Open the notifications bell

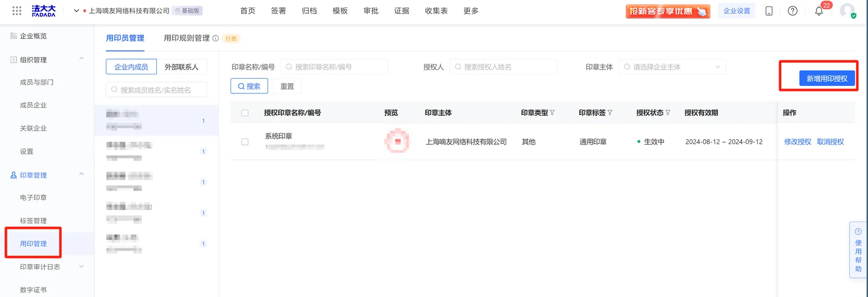coord(819,11)
